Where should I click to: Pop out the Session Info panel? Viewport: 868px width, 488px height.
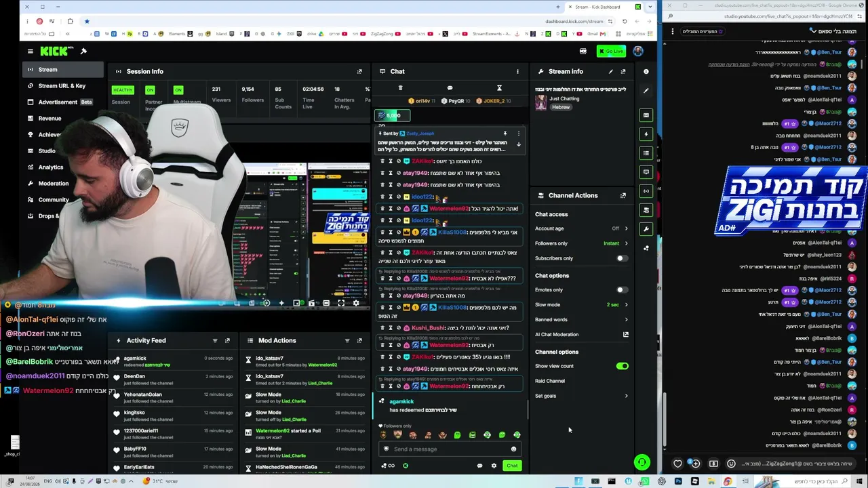point(359,71)
